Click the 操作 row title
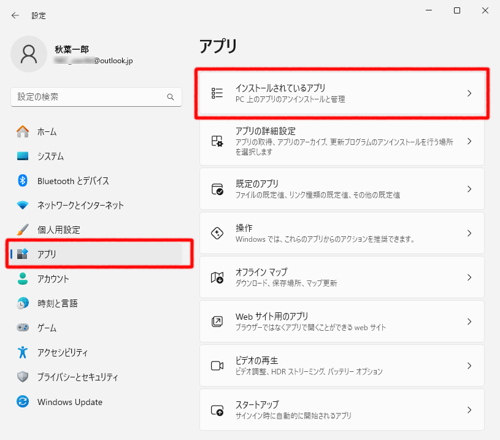Image resolution: width=500 pixels, height=440 pixels. (244, 228)
